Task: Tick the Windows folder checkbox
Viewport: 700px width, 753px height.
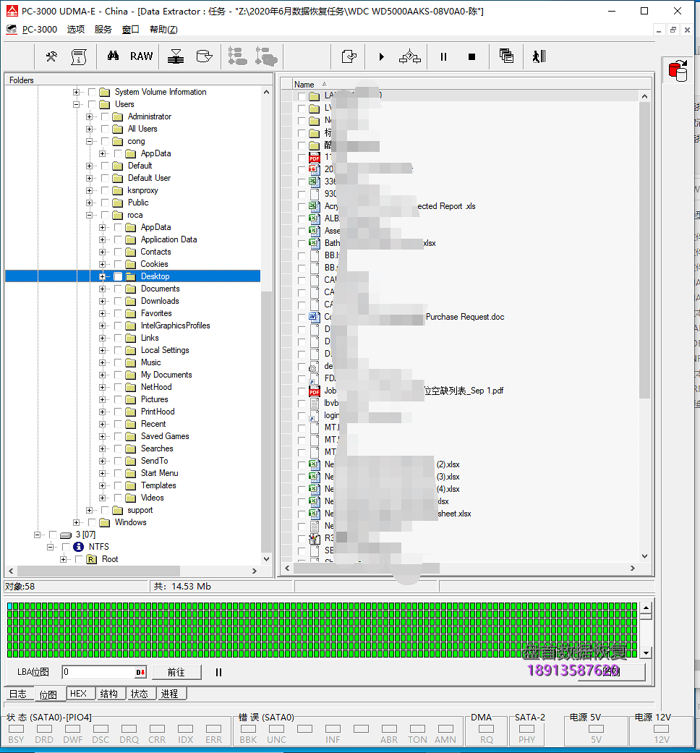Action: [92, 522]
